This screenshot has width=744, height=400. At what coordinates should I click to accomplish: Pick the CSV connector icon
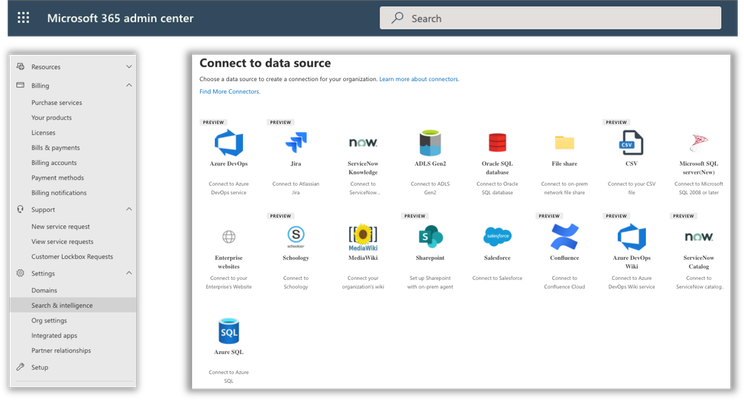[631, 142]
